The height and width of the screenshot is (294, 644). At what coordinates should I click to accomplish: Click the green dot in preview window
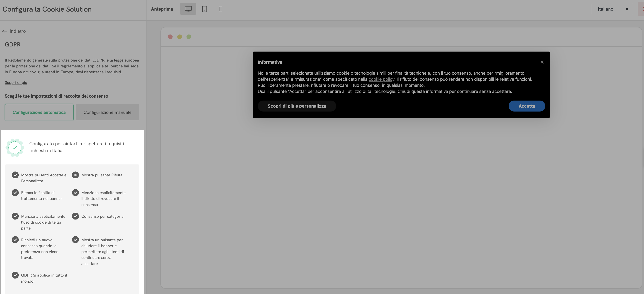pos(189,37)
